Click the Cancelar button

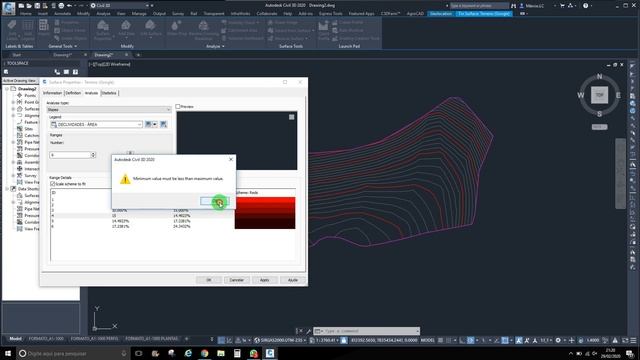pos(237,280)
